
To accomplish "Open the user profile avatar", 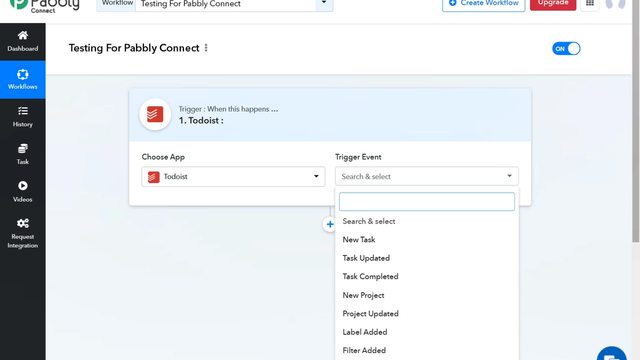I will [x=616, y=3].
